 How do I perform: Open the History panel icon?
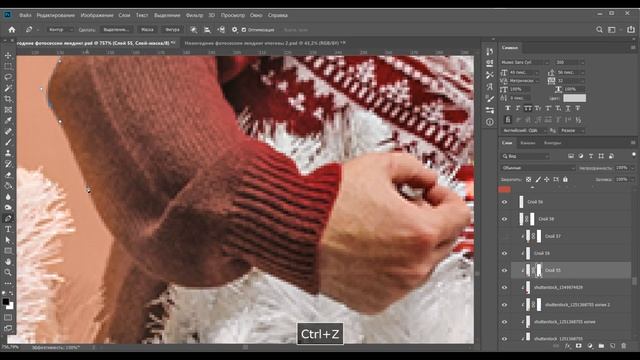click(490, 51)
